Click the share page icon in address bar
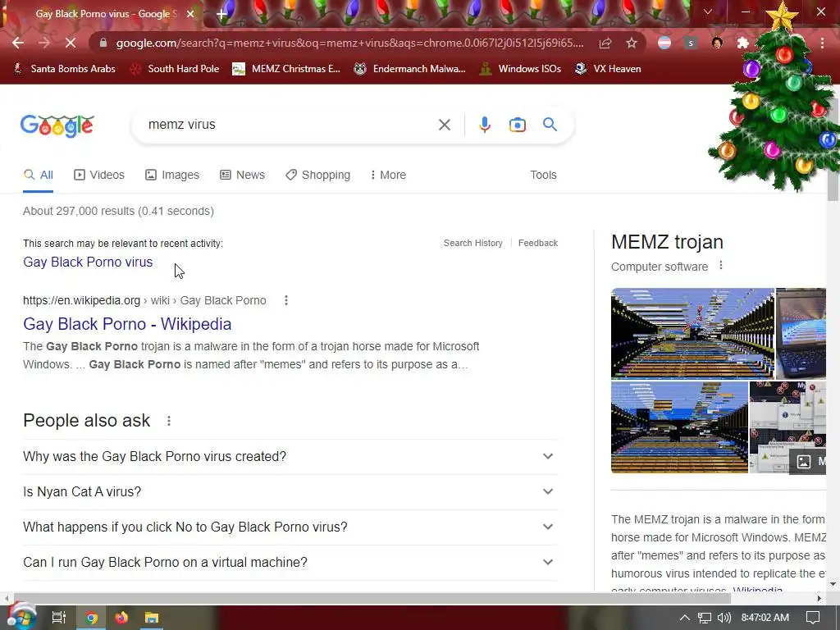The height and width of the screenshot is (630, 840). [605, 43]
